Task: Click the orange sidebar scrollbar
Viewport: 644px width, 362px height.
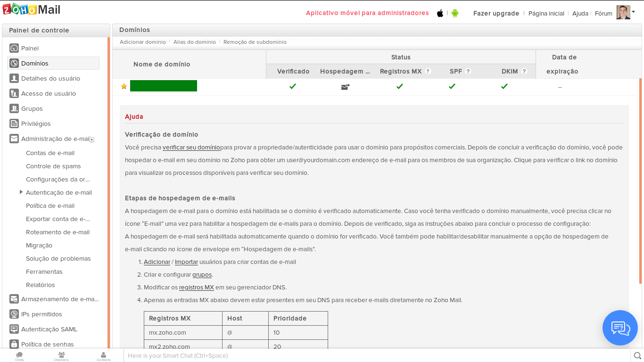Action: [x=108, y=193]
